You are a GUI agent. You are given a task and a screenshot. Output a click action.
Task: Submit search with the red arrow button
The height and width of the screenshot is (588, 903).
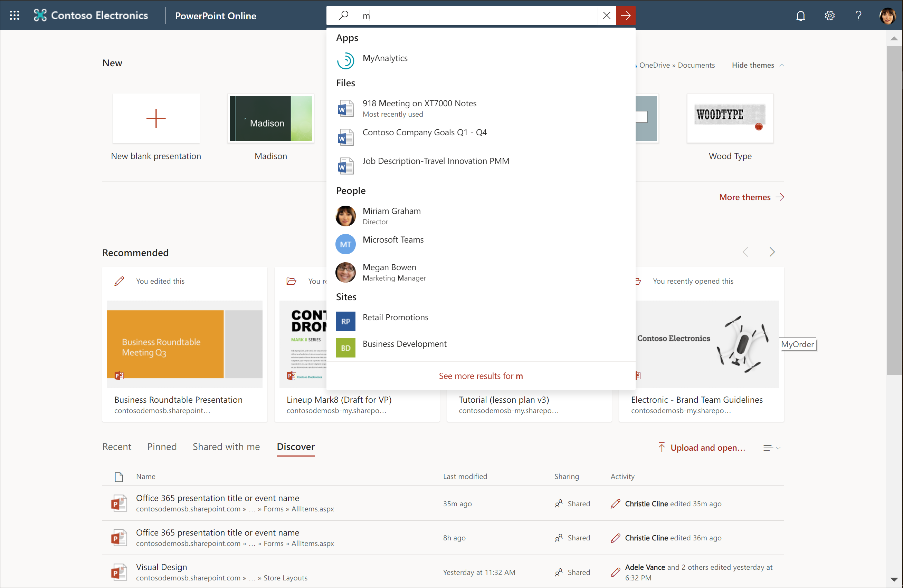(x=626, y=16)
